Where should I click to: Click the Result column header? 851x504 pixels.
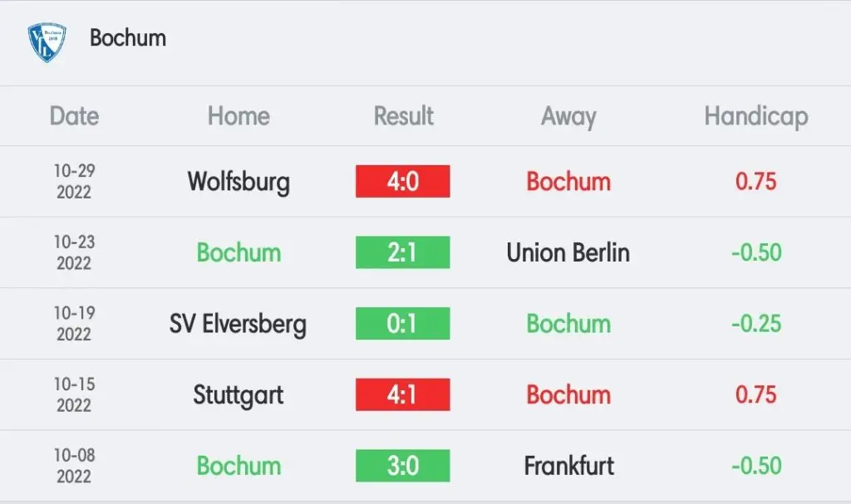coord(403,116)
